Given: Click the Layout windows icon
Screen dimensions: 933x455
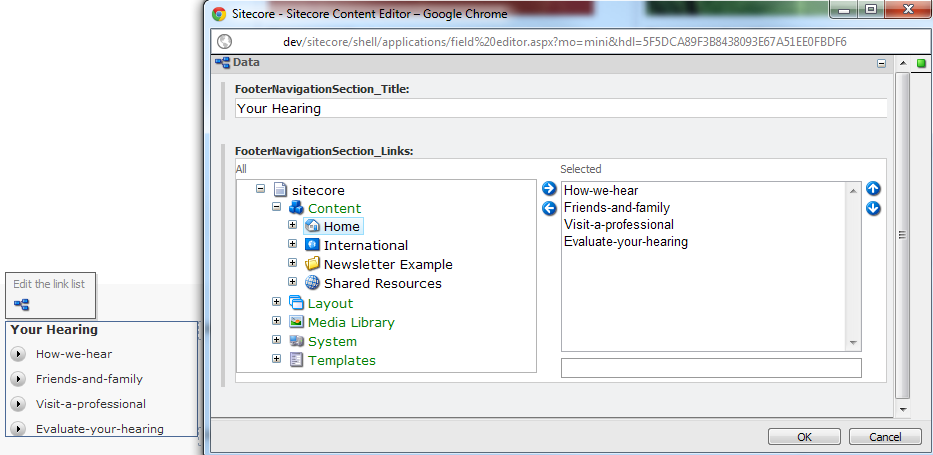Looking at the screenshot, I should [296, 303].
